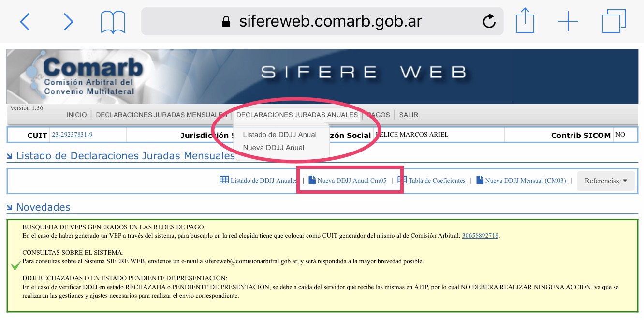The image size is (644, 320).
Task: Reload the page with the refresh icon
Action: 489,21
